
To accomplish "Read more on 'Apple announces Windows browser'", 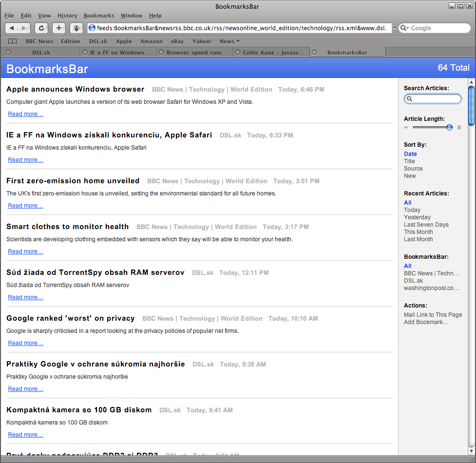I will (x=25, y=114).
